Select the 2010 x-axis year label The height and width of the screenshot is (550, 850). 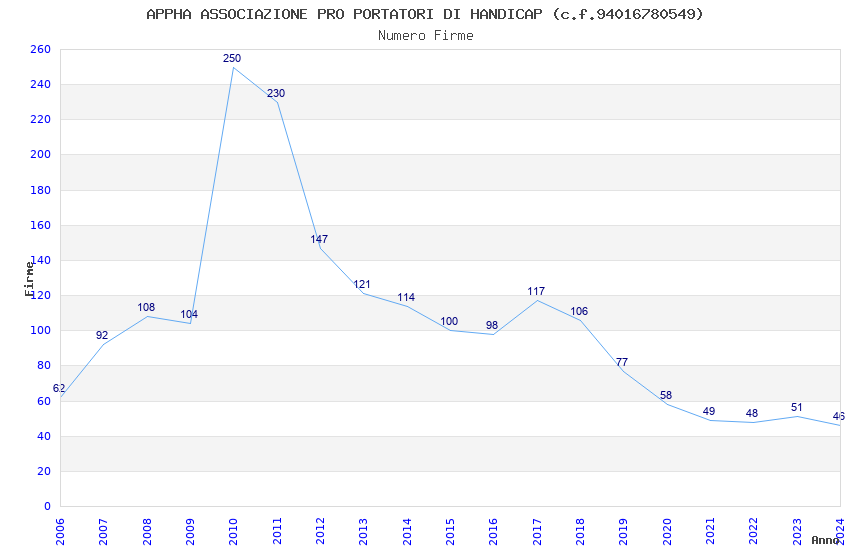(x=233, y=532)
